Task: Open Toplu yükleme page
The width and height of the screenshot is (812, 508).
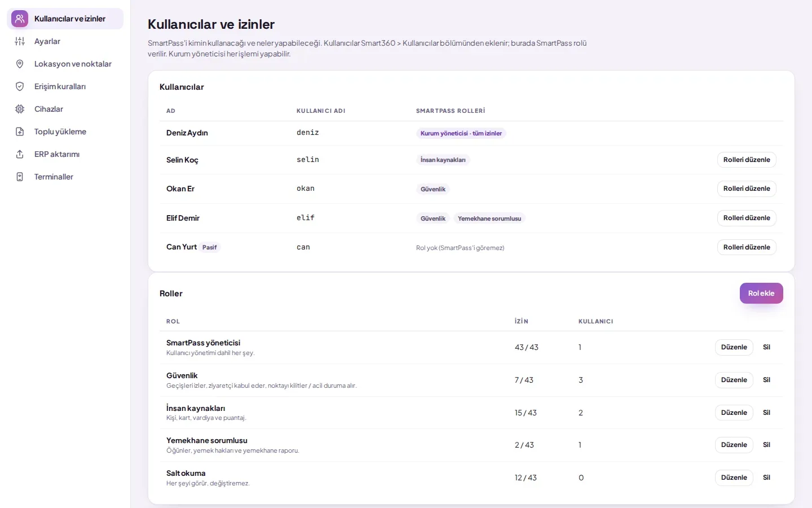Action: click(65, 132)
